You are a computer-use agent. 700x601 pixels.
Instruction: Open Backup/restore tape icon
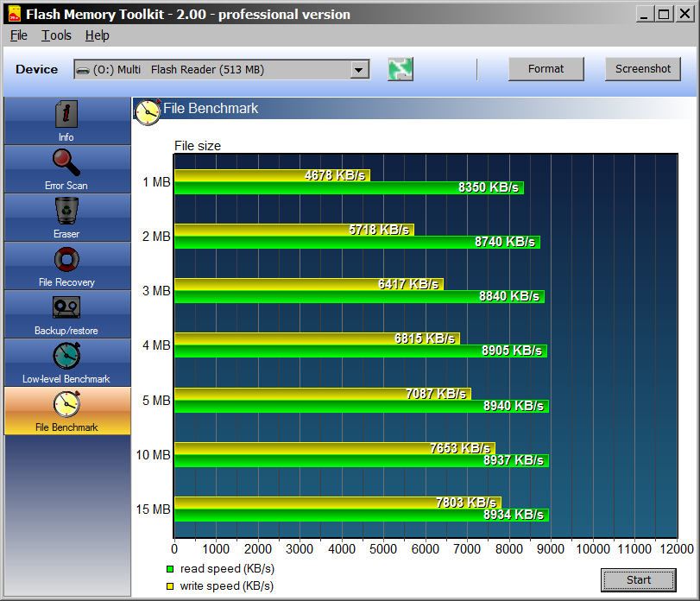(66, 308)
